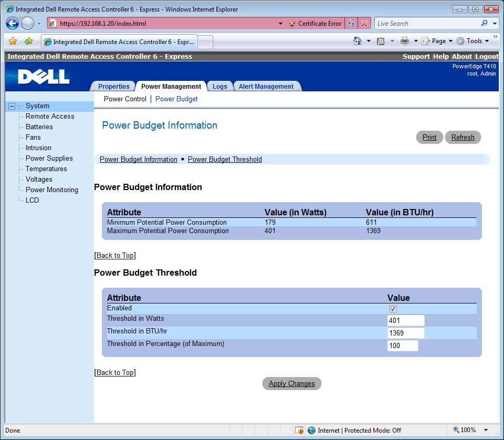Go back with the browser Back arrow
Viewport: 504px width, 440px height.
tap(13, 24)
